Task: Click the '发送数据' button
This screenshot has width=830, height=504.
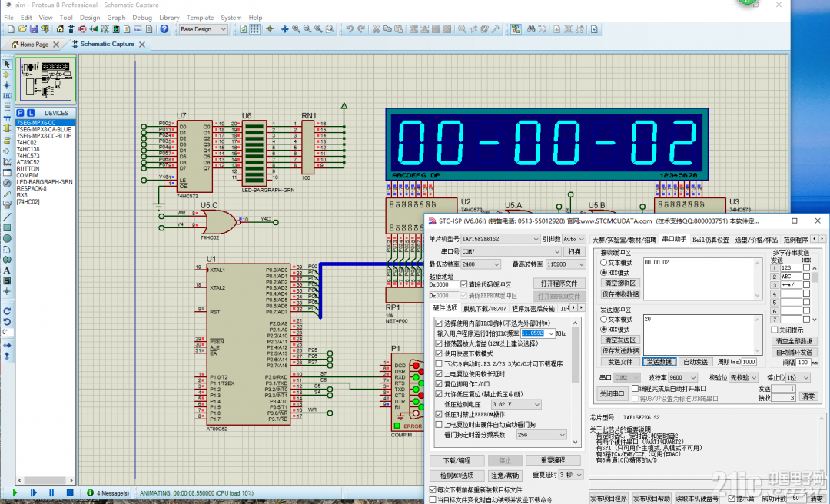Action: click(x=659, y=362)
